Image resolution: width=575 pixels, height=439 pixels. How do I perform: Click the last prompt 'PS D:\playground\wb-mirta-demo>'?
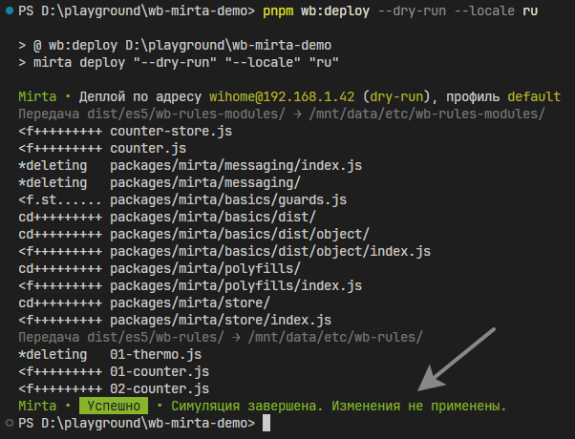click(136, 423)
